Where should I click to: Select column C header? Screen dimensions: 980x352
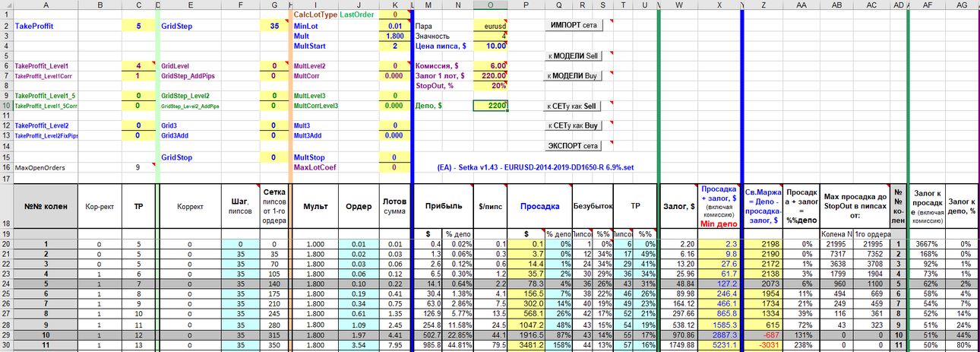tap(138, 5)
